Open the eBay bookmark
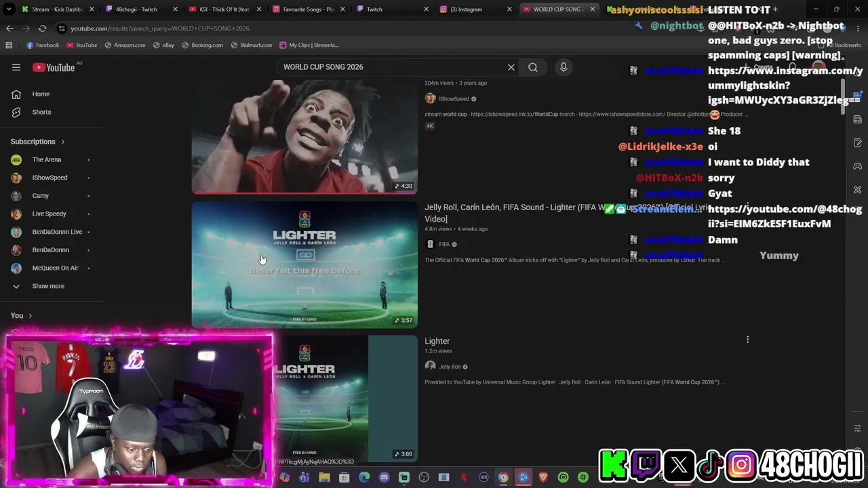Screen dimensions: 868x488 [x=163, y=45]
